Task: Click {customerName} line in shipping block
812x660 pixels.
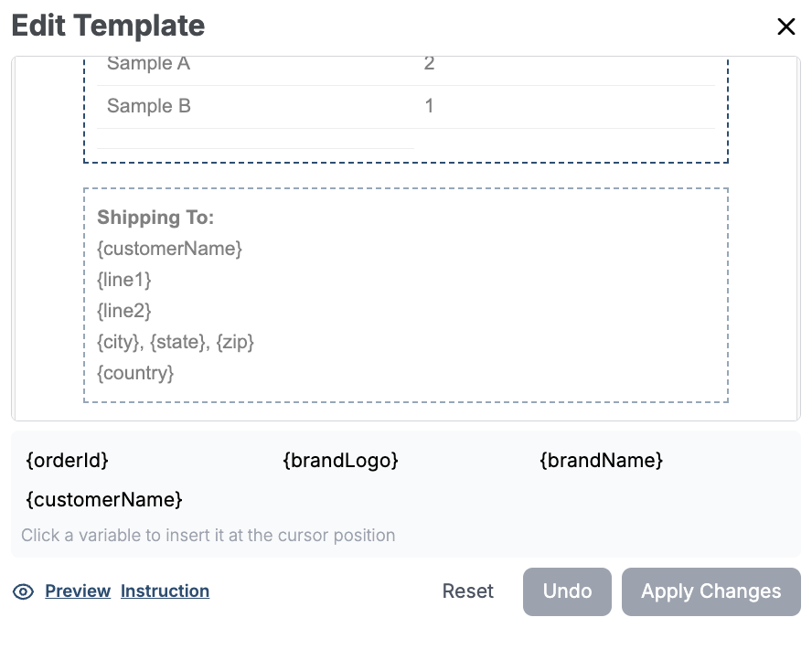Action: coord(169,249)
